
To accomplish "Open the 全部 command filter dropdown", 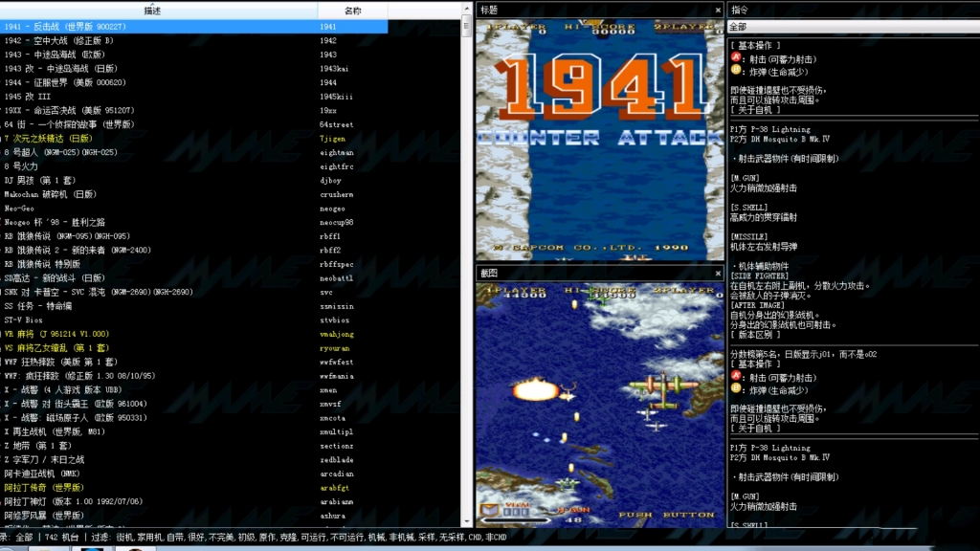I will point(852,27).
